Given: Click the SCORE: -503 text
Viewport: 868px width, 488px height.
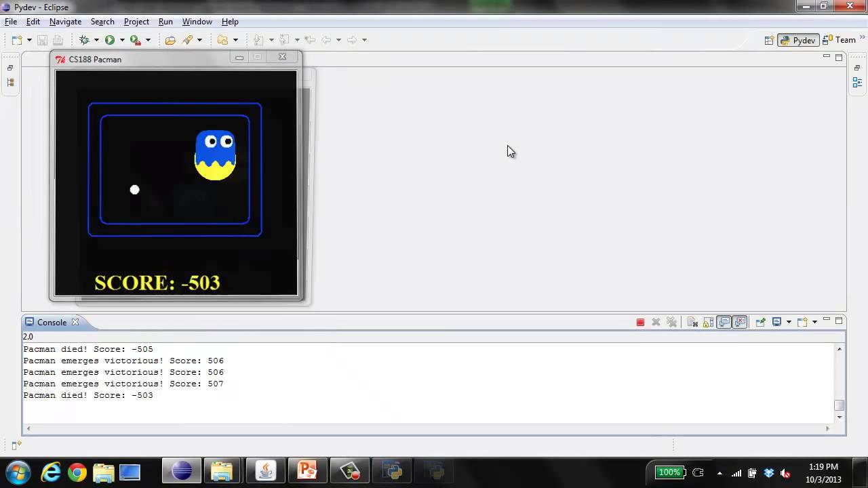Looking at the screenshot, I should [157, 283].
